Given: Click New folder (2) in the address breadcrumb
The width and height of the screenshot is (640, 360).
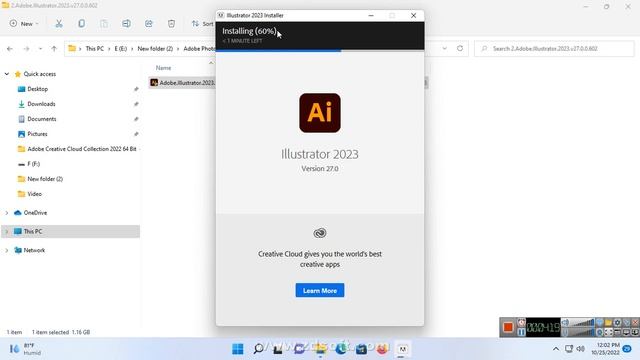Looking at the screenshot, I should pos(155,49).
